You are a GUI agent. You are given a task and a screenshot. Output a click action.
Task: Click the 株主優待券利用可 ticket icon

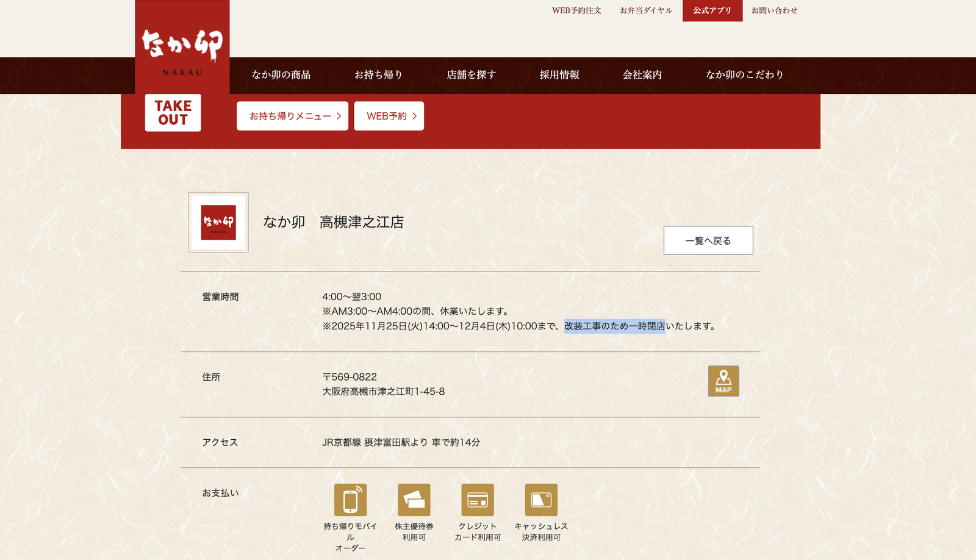click(414, 500)
